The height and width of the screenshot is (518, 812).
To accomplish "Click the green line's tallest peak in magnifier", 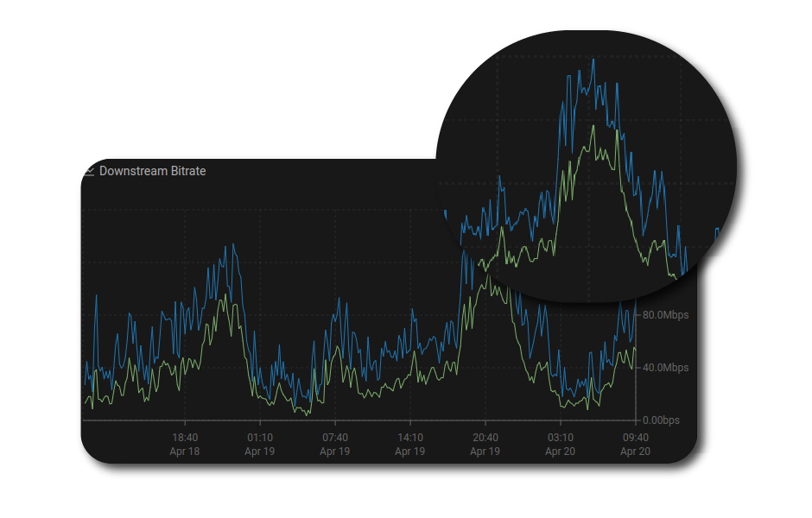I will [593, 126].
